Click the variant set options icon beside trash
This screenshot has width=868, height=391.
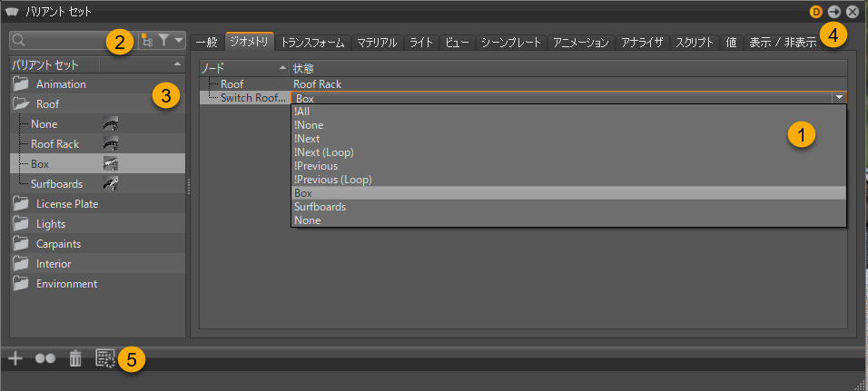pyautogui.click(x=104, y=359)
